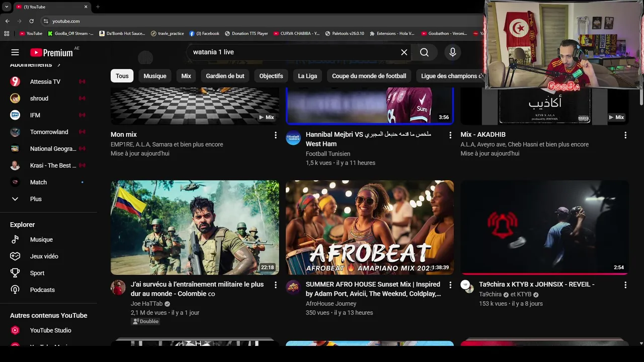644x362 pixels.
Task: Open Football Tunisien channel name
Action: [x=328, y=154]
